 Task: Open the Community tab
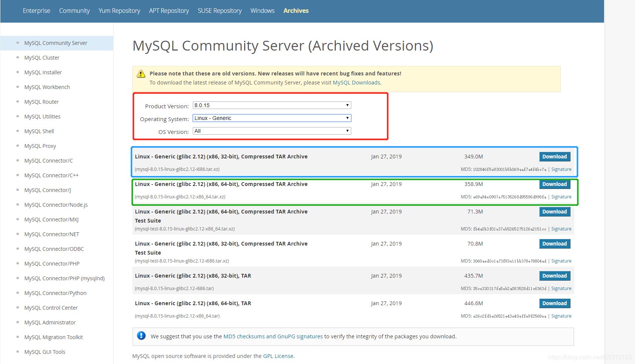pyautogui.click(x=74, y=11)
